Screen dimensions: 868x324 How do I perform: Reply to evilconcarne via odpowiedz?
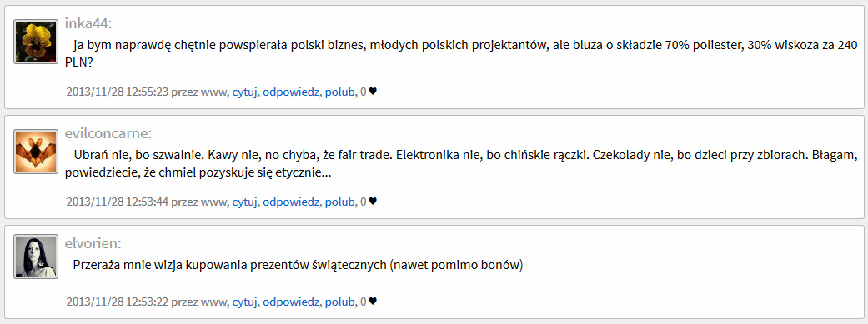pos(291,202)
